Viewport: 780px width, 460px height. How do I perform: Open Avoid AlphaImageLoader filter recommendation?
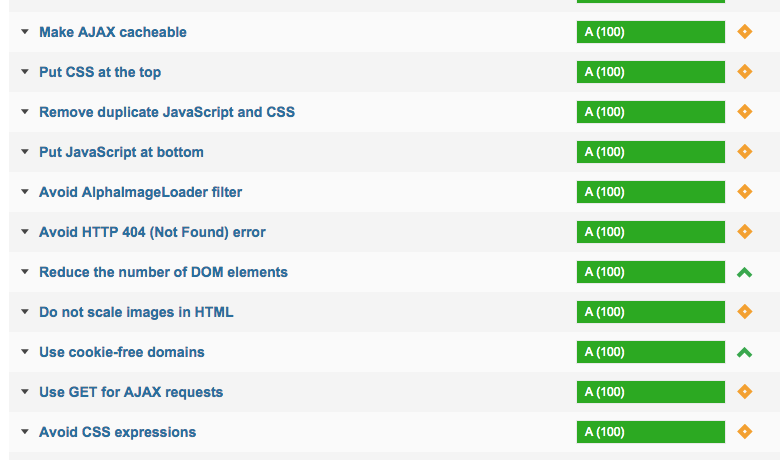140,192
